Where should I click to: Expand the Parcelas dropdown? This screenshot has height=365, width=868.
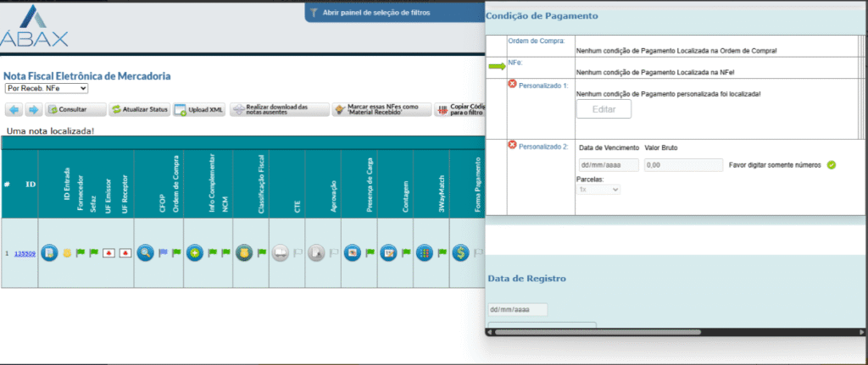(598, 190)
